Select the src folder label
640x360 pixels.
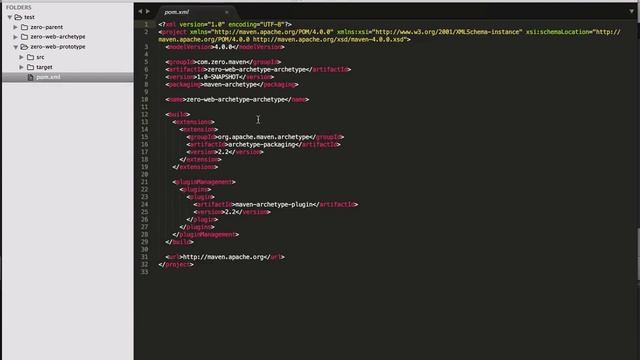pos(40,57)
